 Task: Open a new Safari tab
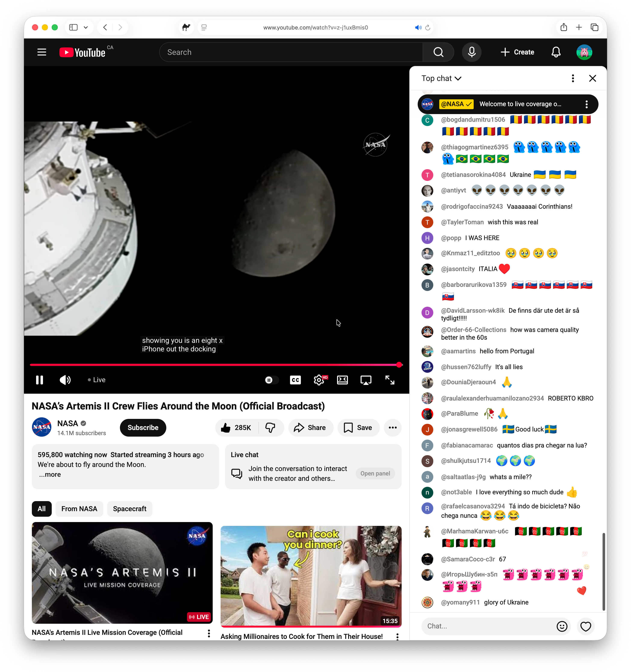(579, 27)
